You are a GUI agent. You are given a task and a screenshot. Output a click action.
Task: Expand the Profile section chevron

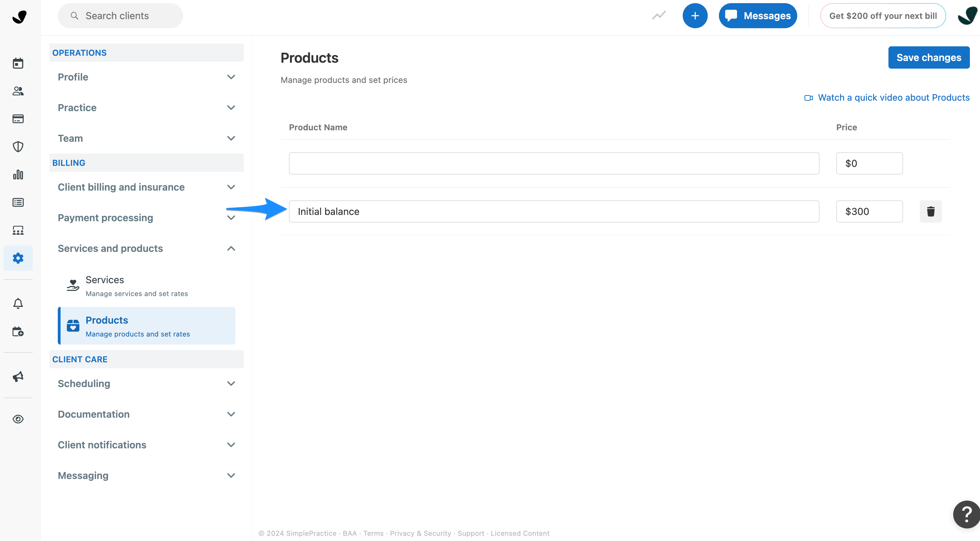pos(231,77)
